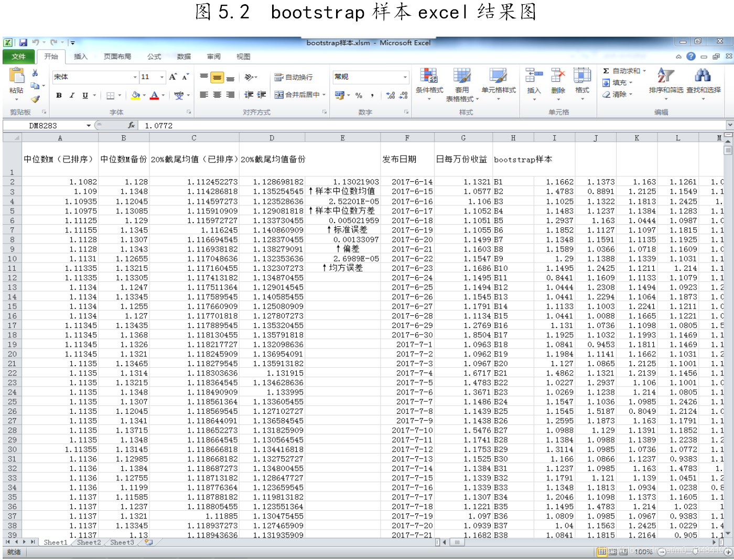The image size is (734, 560).
Task: Click the Select All corner box
Action: pos(12,138)
